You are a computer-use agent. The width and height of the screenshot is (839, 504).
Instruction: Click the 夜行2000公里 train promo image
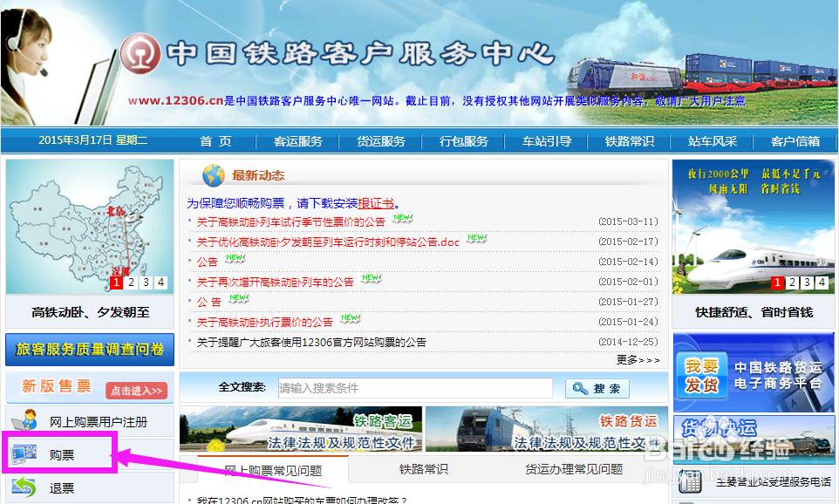[x=754, y=227]
